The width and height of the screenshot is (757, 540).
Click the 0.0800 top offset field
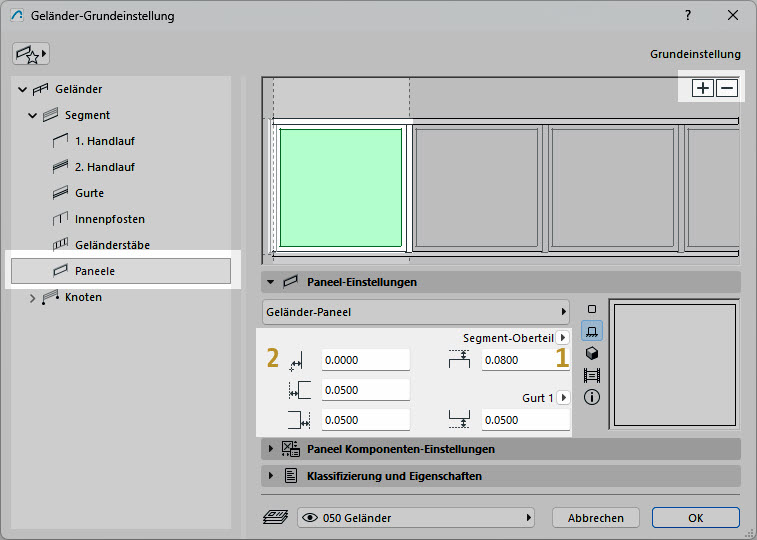point(516,361)
